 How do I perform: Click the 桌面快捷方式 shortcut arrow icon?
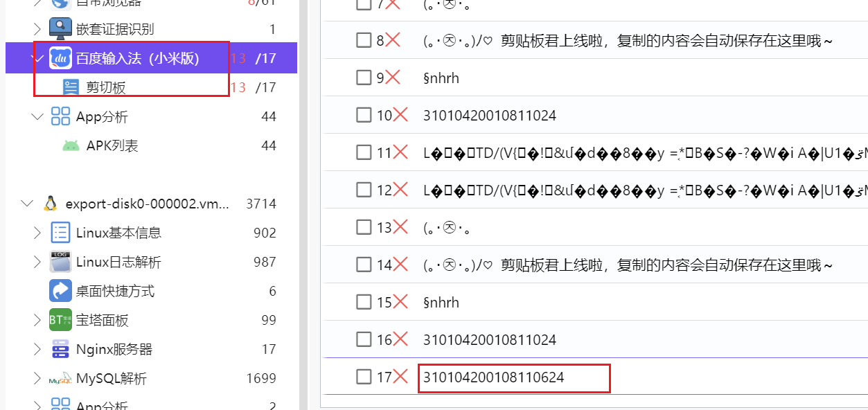point(61,291)
